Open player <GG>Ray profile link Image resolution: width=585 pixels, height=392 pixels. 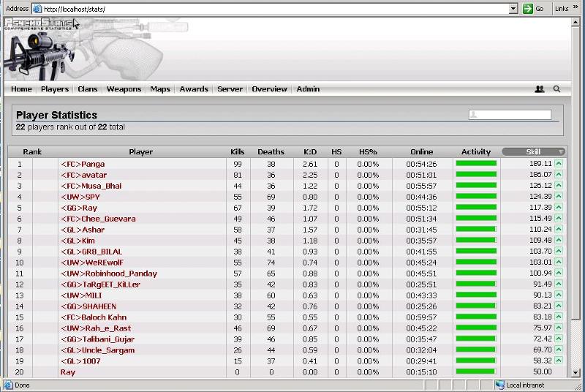pyautogui.click(x=79, y=208)
